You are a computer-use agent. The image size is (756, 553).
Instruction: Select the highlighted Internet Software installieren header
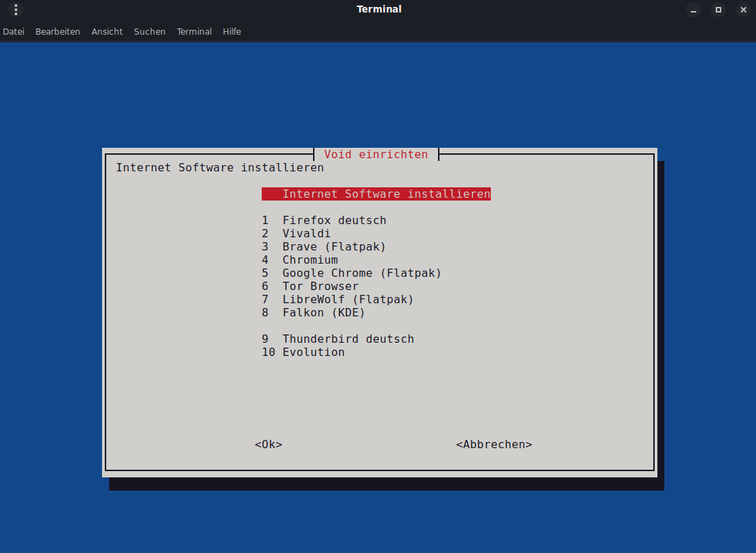pyautogui.click(x=376, y=194)
